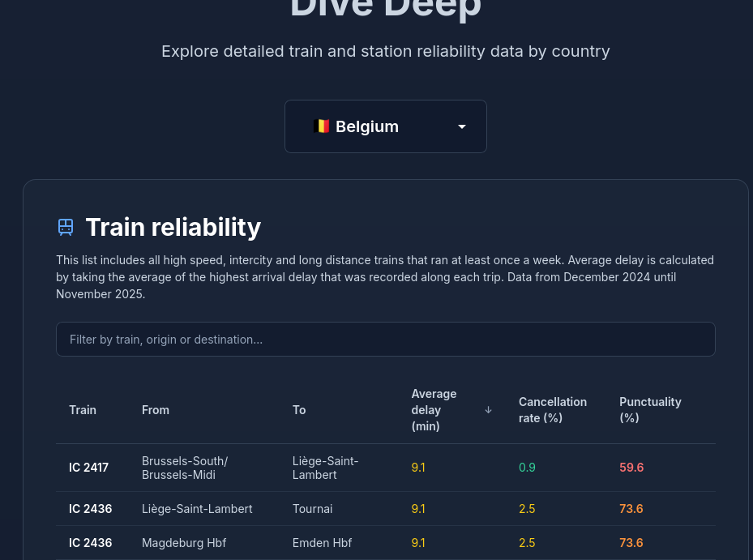Click Liège-Saint-Lambert in the To column
Viewport: 753px width, 560px height.
(325, 468)
